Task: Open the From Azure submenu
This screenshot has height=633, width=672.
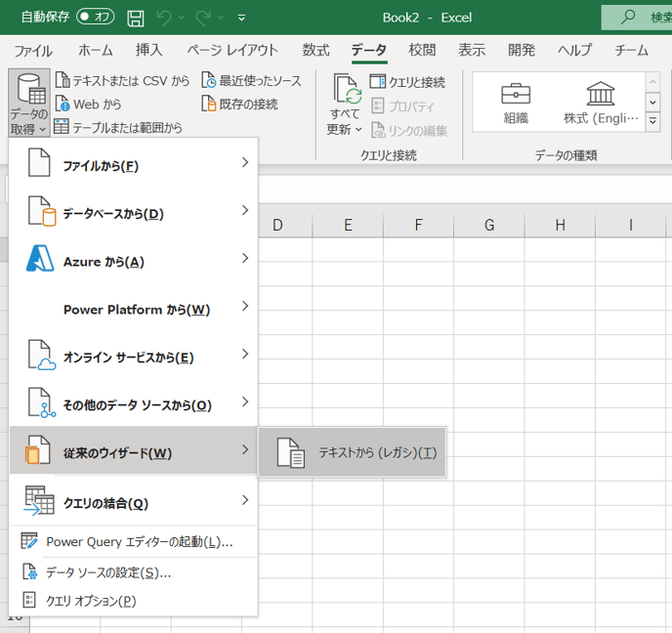Action: (133, 262)
